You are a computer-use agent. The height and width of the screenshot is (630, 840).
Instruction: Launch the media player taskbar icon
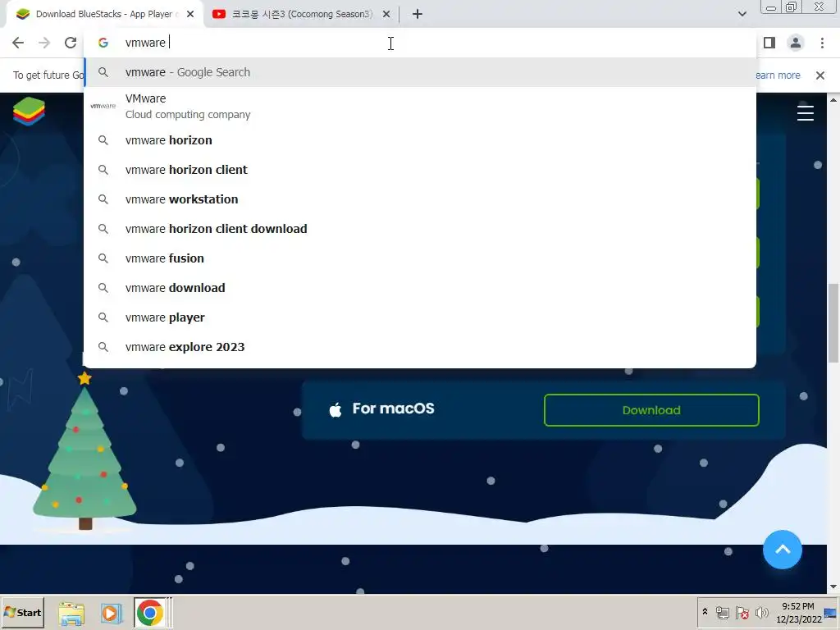pos(111,613)
